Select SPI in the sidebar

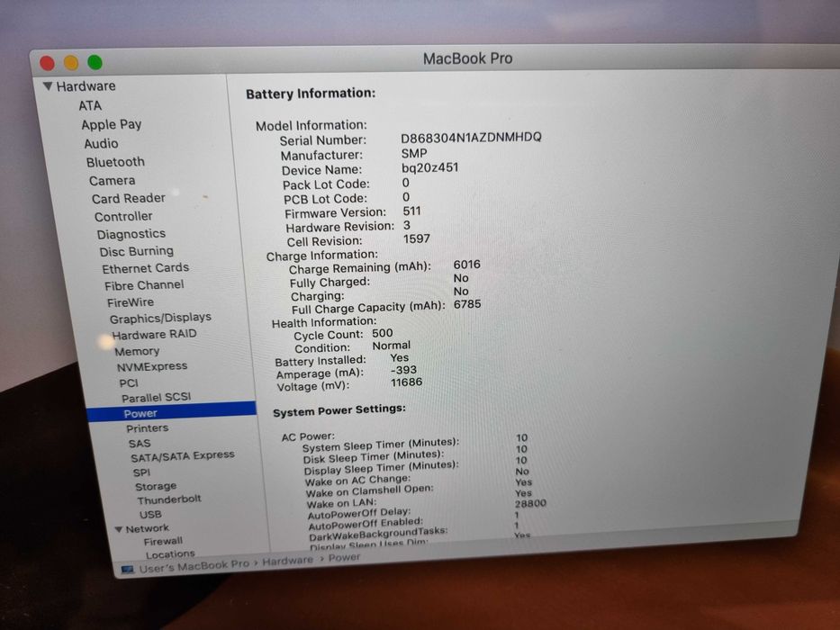pos(141,472)
